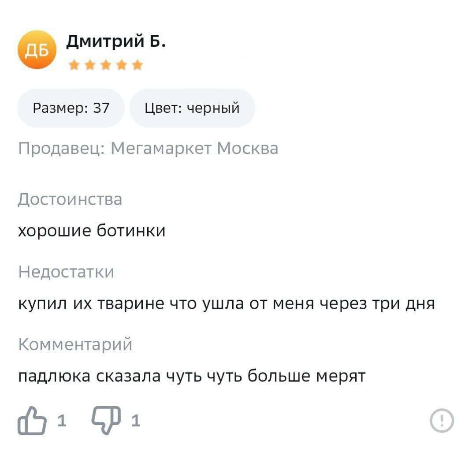The height and width of the screenshot is (452, 476).
Task: Click the Комментарий heading
Action: pyautogui.click(x=75, y=344)
